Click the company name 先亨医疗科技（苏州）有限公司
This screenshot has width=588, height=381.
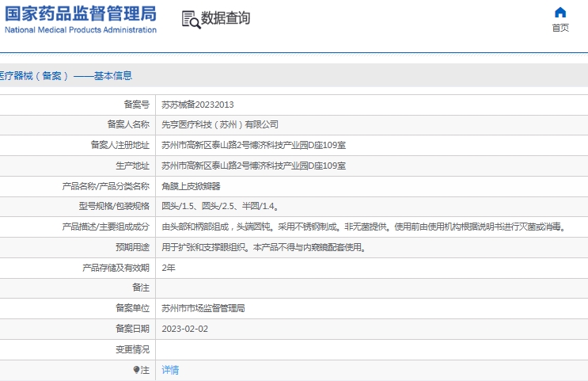[x=220, y=124]
